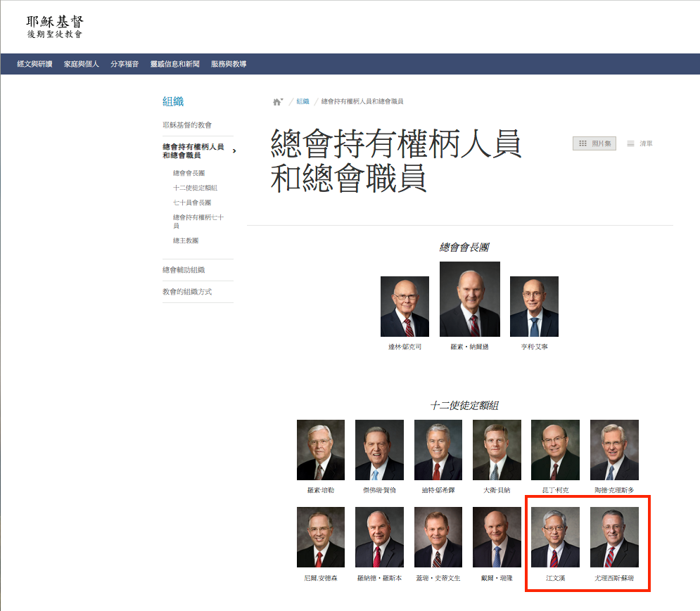Click the name 江文漢
700x611 pixels.
pyautogui.click(x=555, y=578)
